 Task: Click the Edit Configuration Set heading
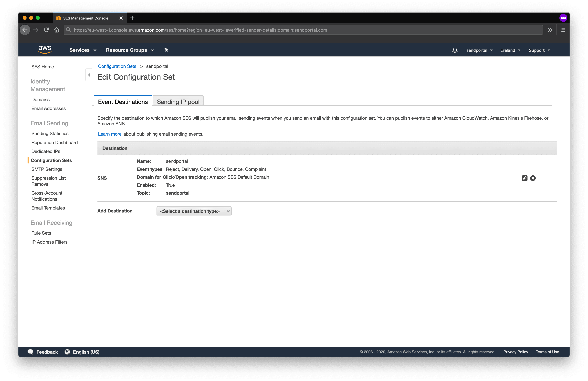click(136, 77)
